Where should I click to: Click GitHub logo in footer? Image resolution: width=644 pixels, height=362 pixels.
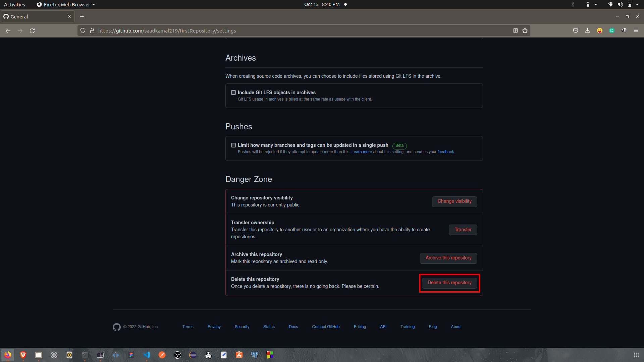point(116,327)
